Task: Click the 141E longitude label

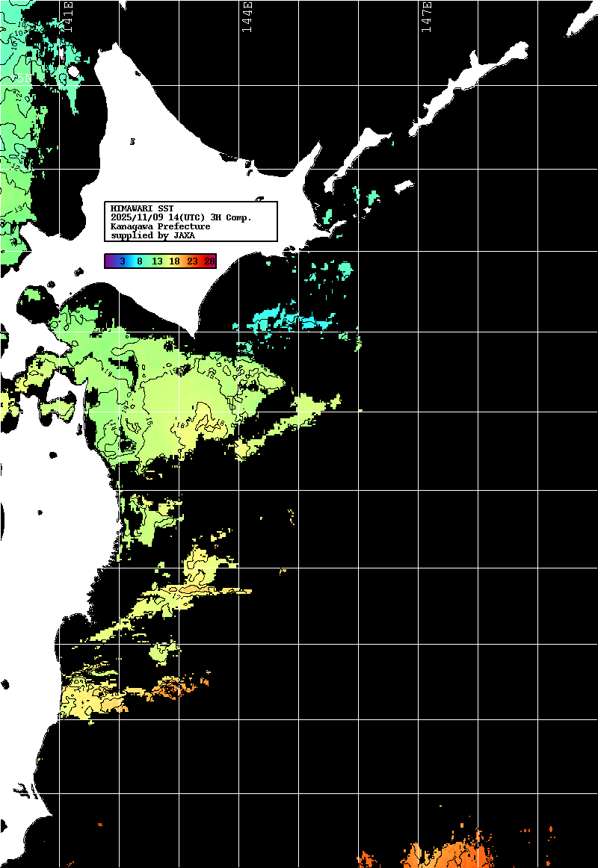Action: (x=67, y=16)
